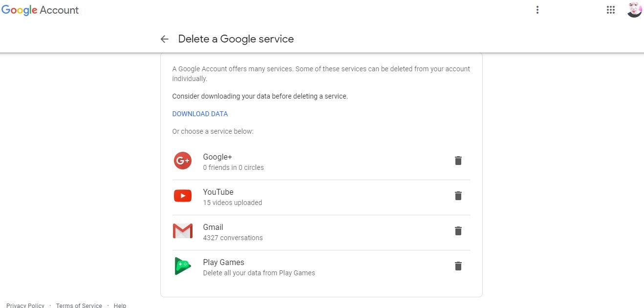Click '15 videos uploaded' text
Screen dimensions: 644x308
click(x=232, y=203)
